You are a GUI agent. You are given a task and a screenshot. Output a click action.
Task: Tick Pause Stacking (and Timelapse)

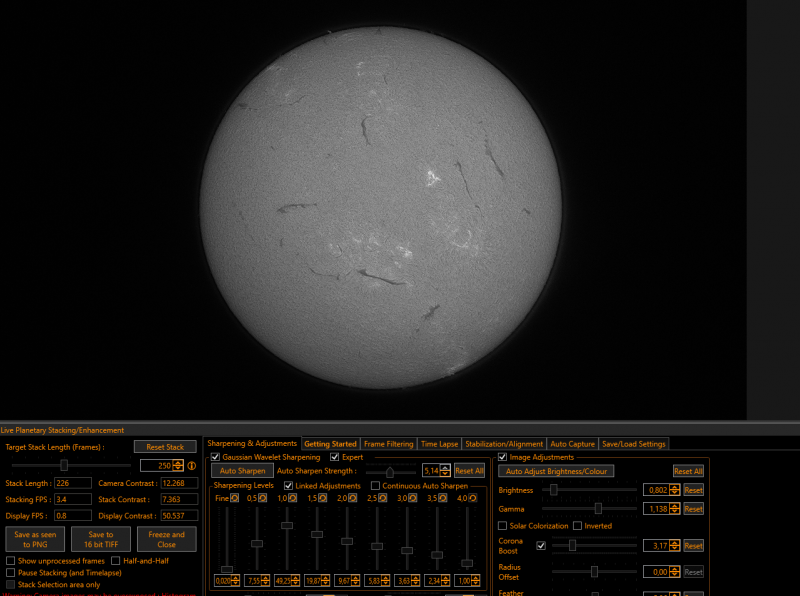(x=11, y=573)
